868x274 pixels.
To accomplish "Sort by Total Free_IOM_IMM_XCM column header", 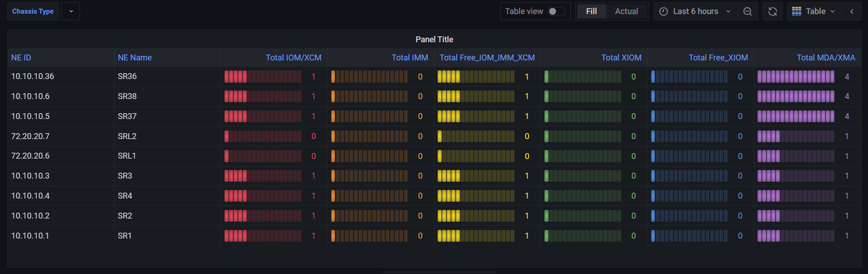I will click(487, 58).
